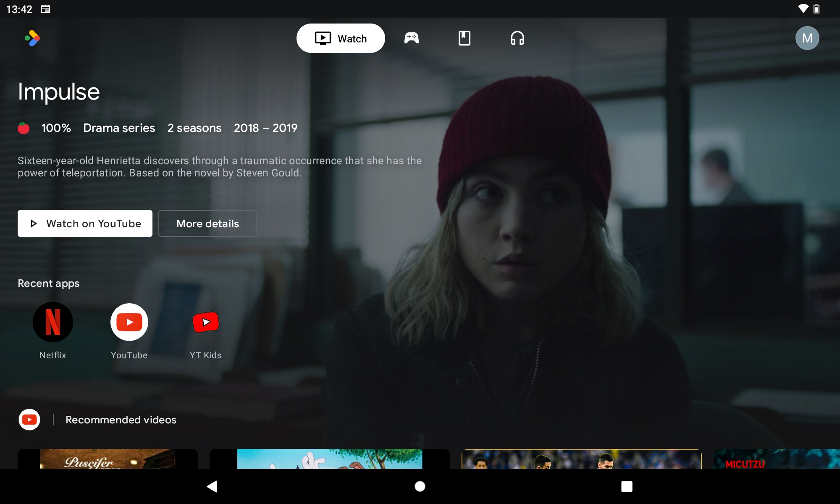
Task: Open the football match video thumbnail
Action: click(x=582, y=459)
